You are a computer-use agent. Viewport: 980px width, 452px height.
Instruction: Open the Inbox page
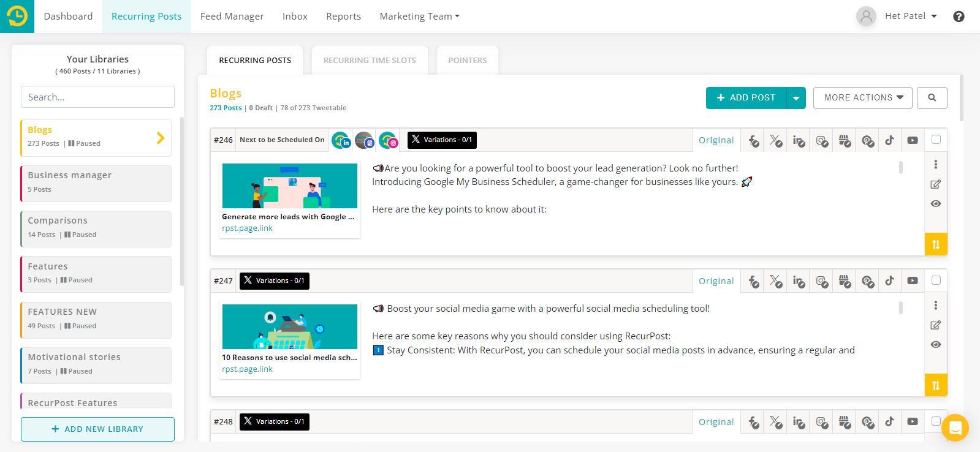pyautogui.click(x=295, y=17)
